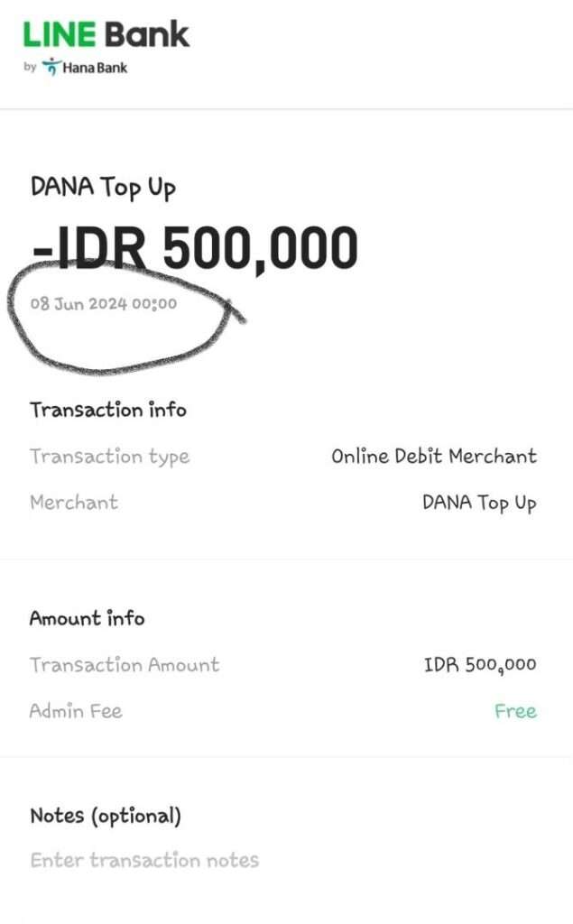Select the Hana Bank emblem icon
Image resolution: width=573 pixels, height=924 pixels.
click(53, 65)
